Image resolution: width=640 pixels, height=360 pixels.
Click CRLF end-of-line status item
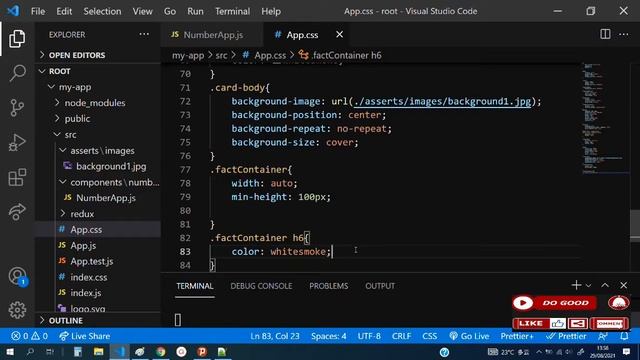click(401, 336)
